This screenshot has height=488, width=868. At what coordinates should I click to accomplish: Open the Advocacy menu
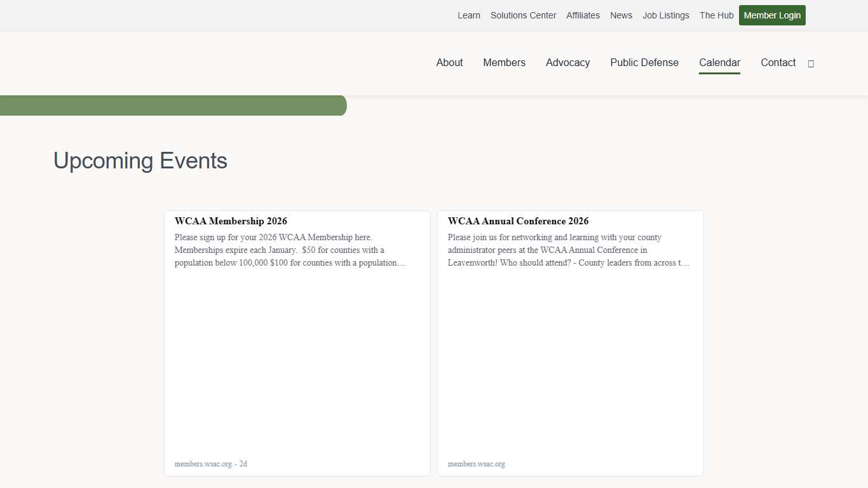567,62
